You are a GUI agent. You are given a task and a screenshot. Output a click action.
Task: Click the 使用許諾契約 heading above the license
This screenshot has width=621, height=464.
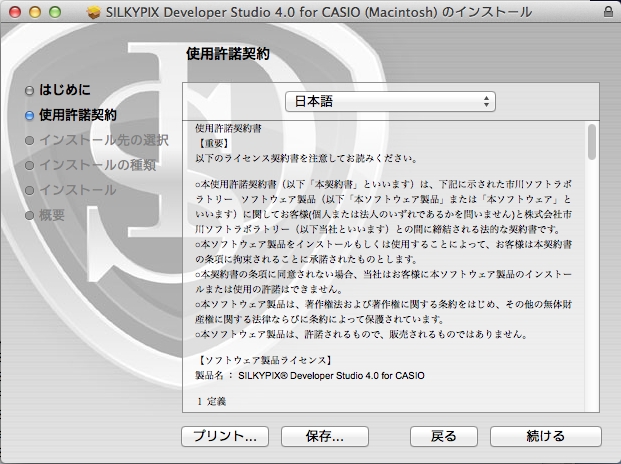pyautogui.click(x=228, y=53)
